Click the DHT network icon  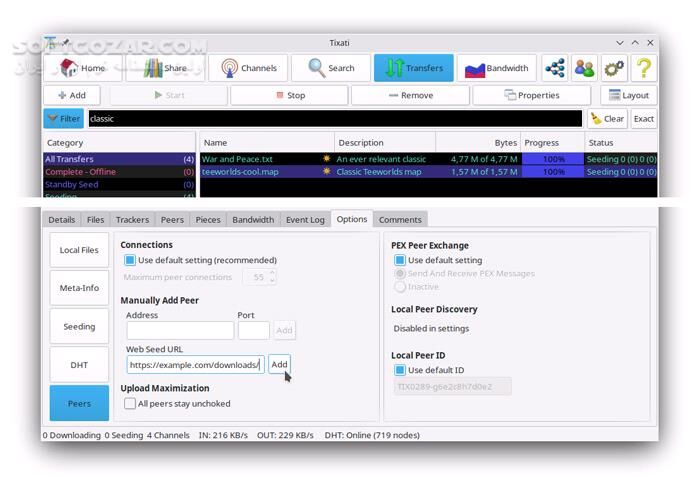point(555,68)
